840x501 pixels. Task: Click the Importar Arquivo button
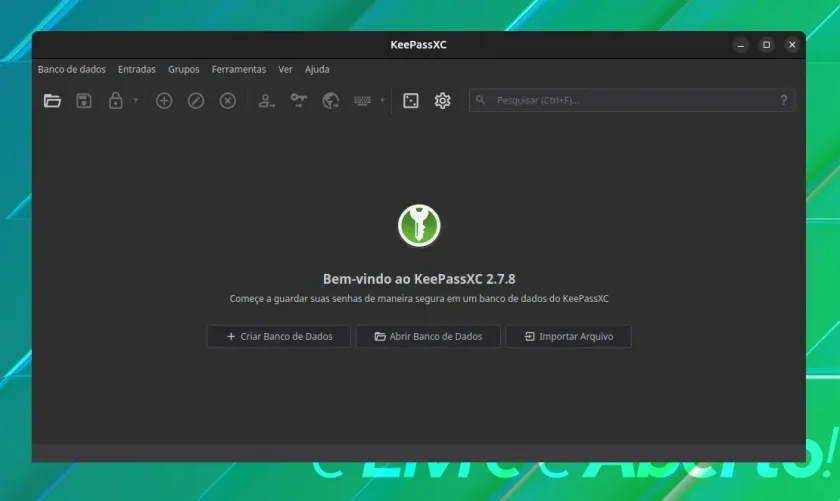pos(568,337)
